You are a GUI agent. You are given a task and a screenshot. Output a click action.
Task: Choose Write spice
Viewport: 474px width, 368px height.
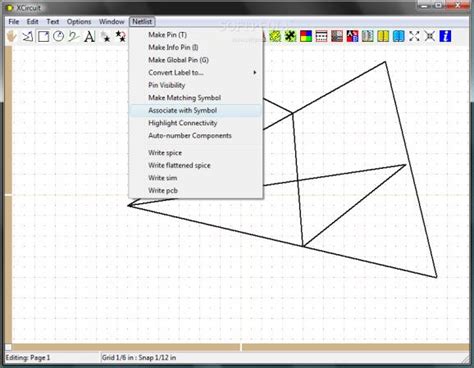click(196, 153)
